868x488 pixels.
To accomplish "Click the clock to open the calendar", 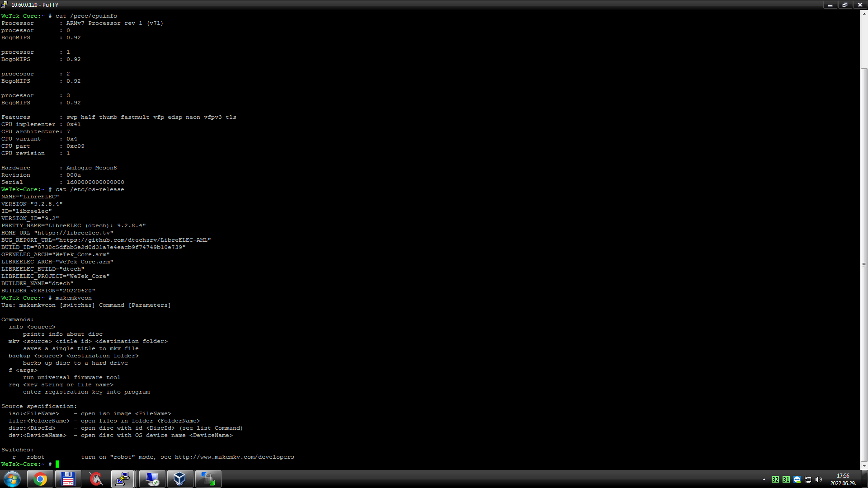I will click(x=842, y=479).
